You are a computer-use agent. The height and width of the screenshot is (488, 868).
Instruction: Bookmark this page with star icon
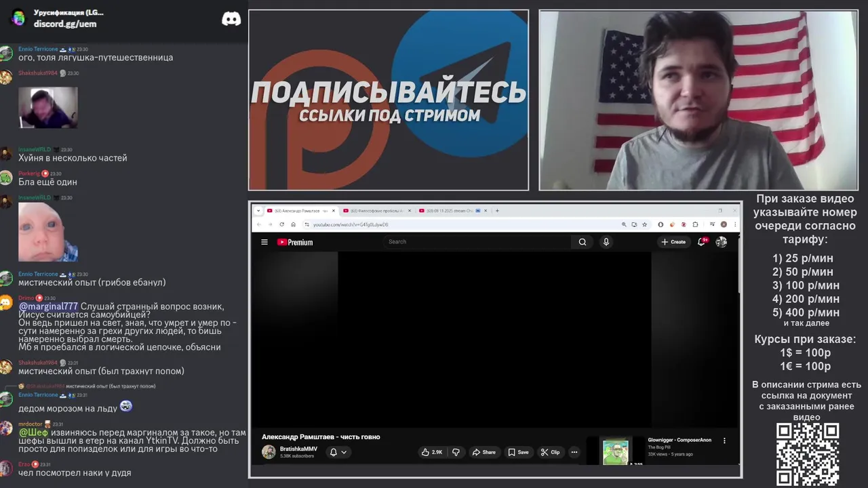click(644, 224)
